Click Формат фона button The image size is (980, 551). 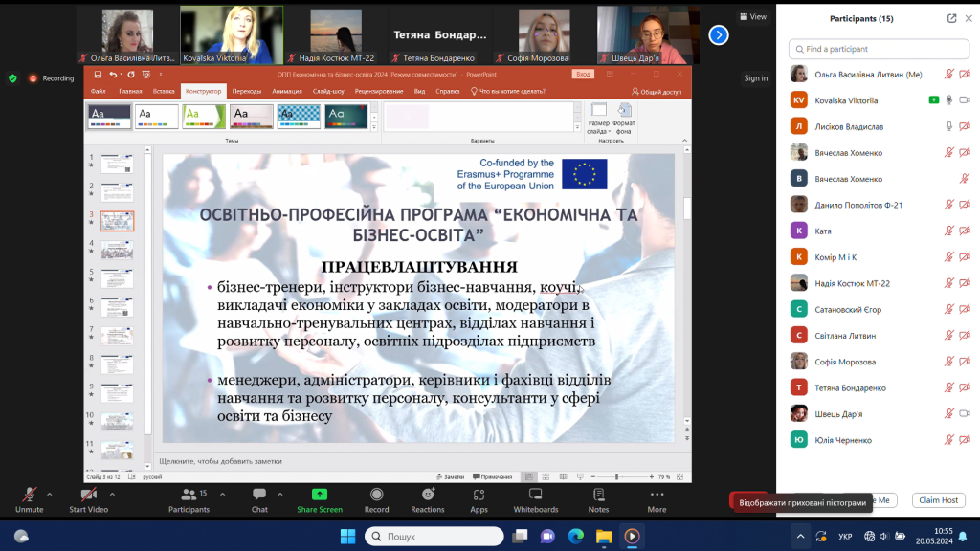tap(624, 119)
